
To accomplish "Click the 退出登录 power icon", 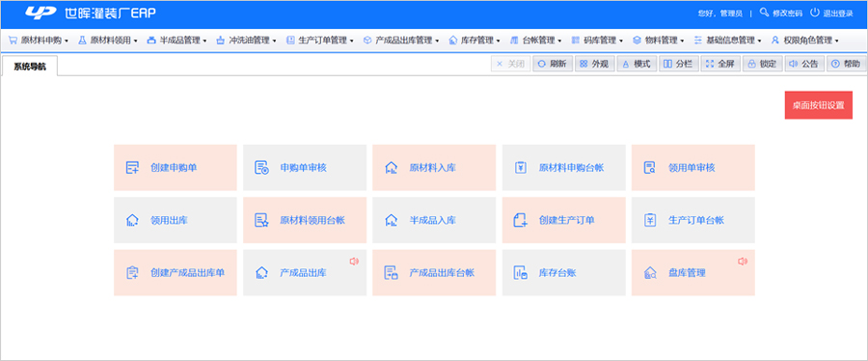I will pyautogui.click(x=814, y=13).
